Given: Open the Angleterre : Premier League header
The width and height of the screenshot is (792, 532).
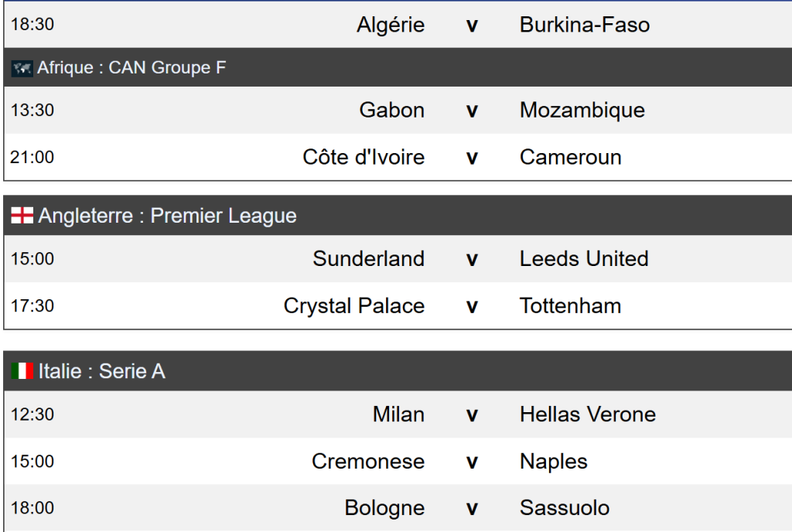Looking at the screenshot, I should pyautogui.click(x=167, y=216).
